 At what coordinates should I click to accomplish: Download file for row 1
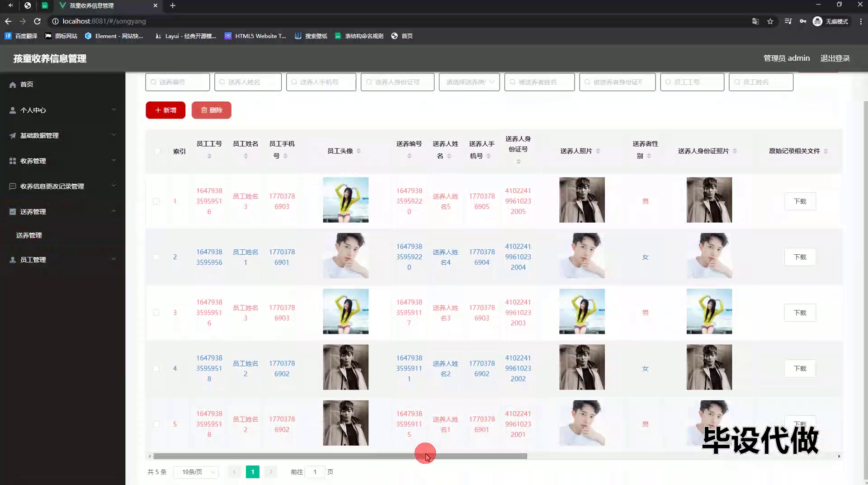click(x=800, y=201)
